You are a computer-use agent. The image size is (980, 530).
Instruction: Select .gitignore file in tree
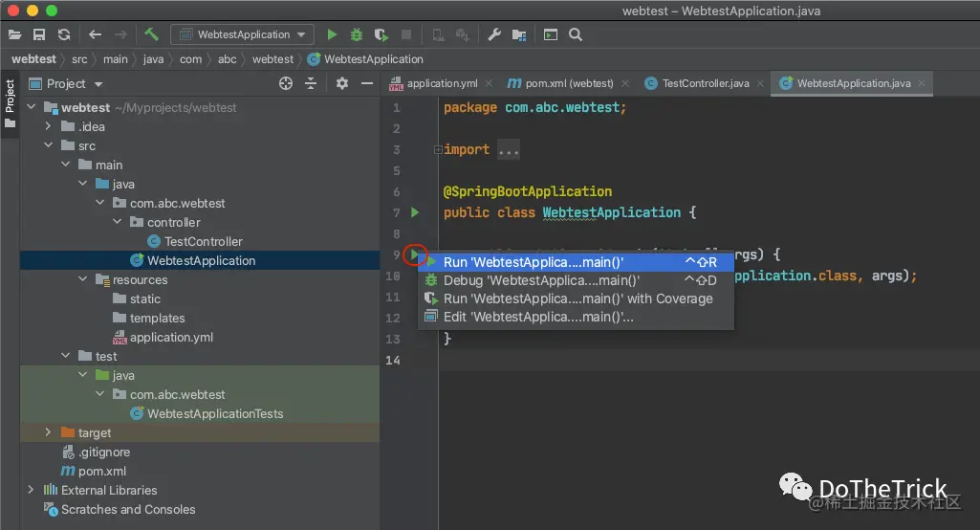[104, 452]
